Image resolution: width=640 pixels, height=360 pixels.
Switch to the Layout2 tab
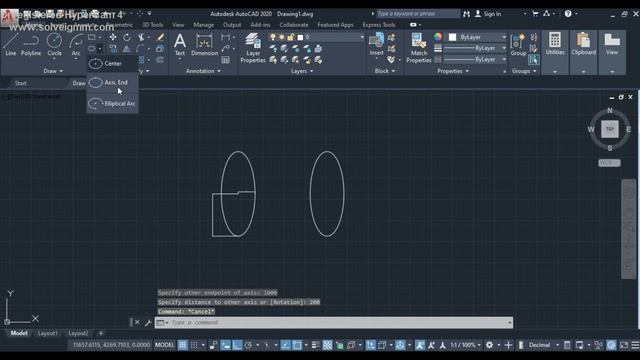point(78,333)
